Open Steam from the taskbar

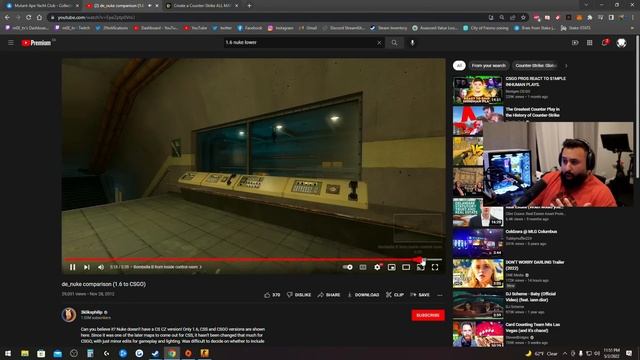[156, 353]
